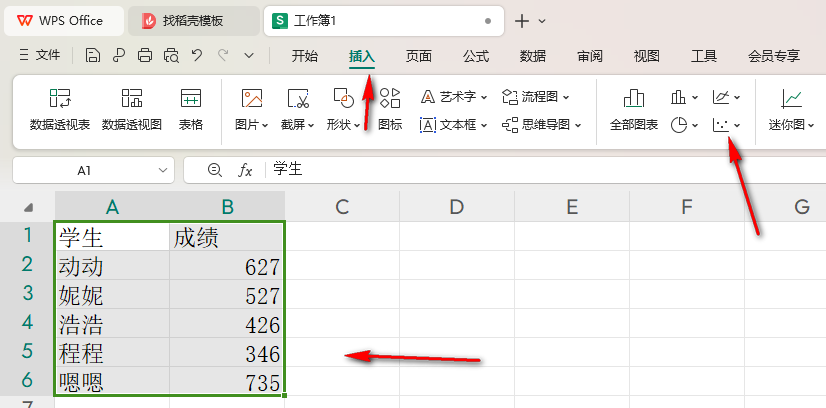The height and width of the screenshot is (408, 826).
Task: Click the Print icon in quick access toolbar
Action: 145,55
